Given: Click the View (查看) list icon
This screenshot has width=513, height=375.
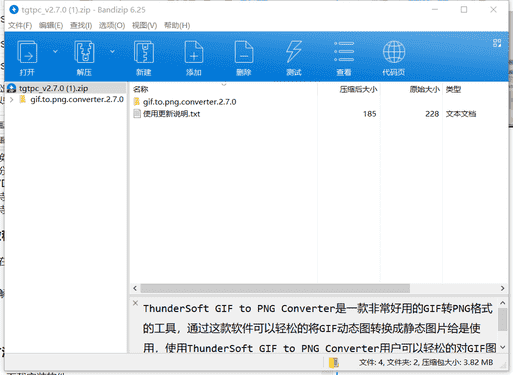Looking at the screenshot, I should 344,52.
